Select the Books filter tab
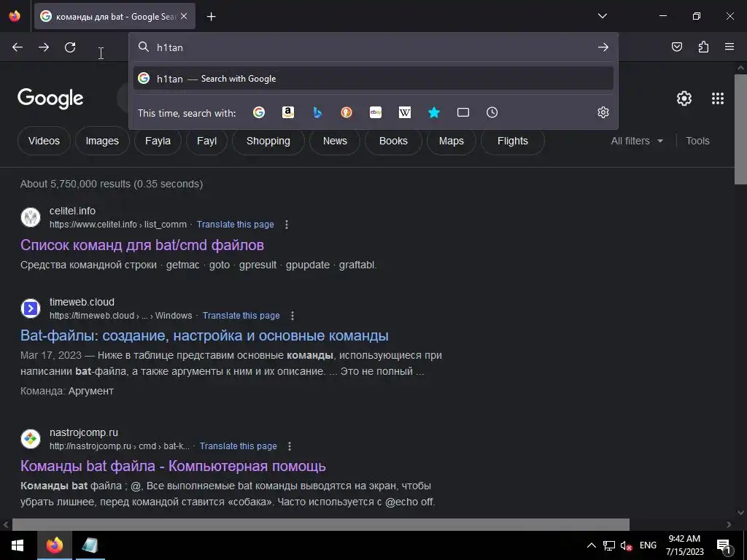Screen dimensions: 747x560 393,141
